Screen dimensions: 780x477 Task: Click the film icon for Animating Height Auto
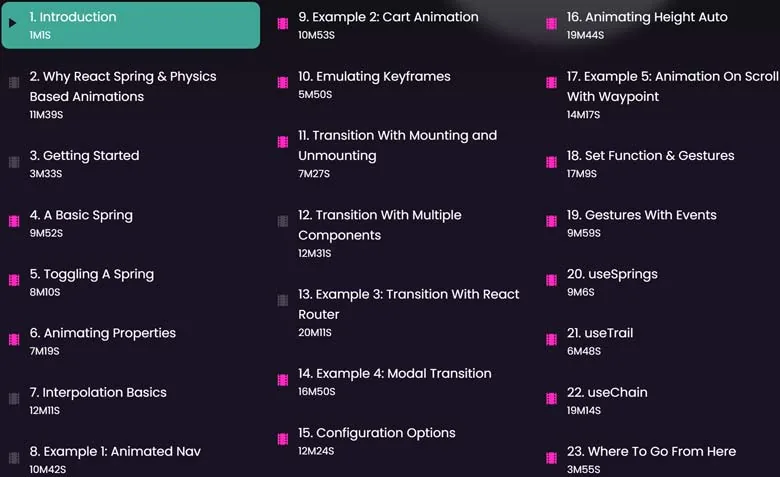pyautogui.click(x=551, y=23)
